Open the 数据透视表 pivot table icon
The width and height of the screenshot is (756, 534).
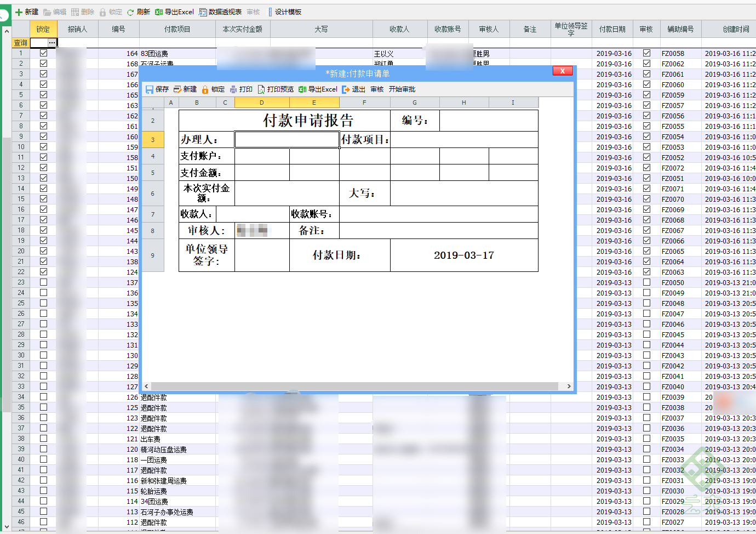(203, 12)
